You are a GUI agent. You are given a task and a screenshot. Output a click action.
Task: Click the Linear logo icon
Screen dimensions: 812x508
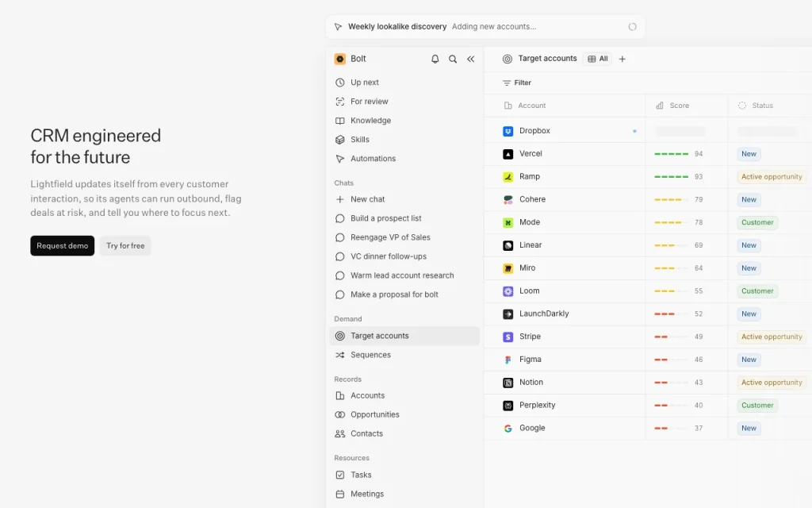[x=508, y=245]
